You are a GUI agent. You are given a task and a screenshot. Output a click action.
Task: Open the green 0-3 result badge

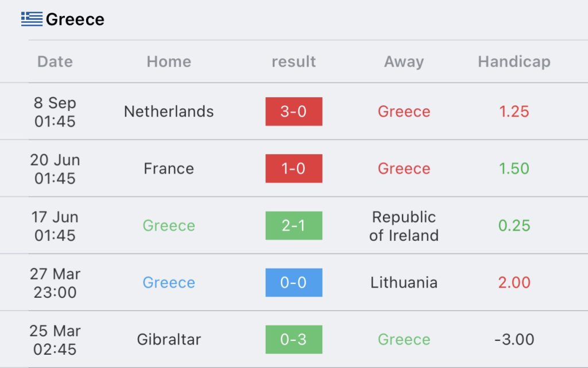[293, 339]
